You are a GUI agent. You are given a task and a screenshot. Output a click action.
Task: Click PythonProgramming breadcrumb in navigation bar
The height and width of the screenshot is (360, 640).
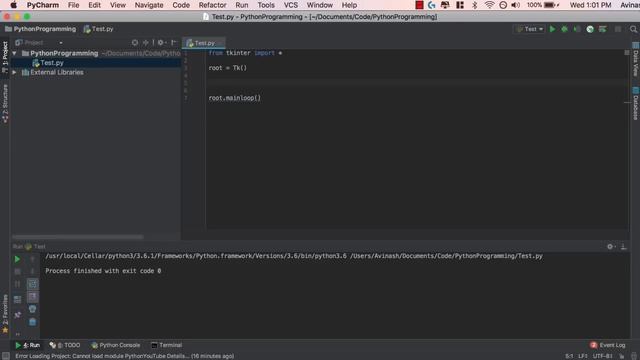[40, 29]
